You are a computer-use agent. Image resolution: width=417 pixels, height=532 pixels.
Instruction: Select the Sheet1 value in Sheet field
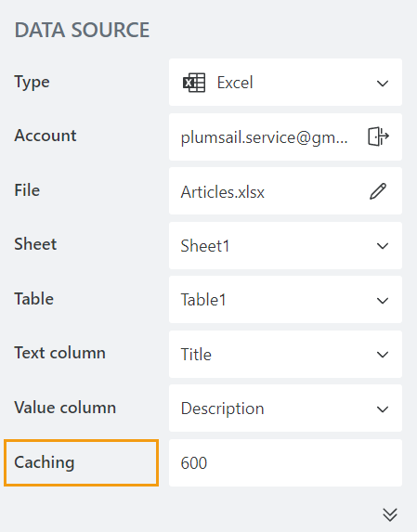(205, 246)
